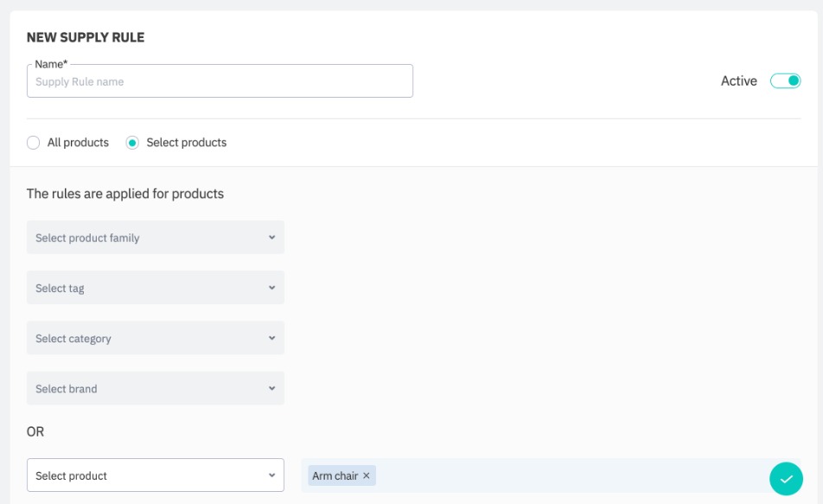Viewport: 823px width, 504px height.
Task: Focus the Supply Rule name input
Action: coord(220,81)
